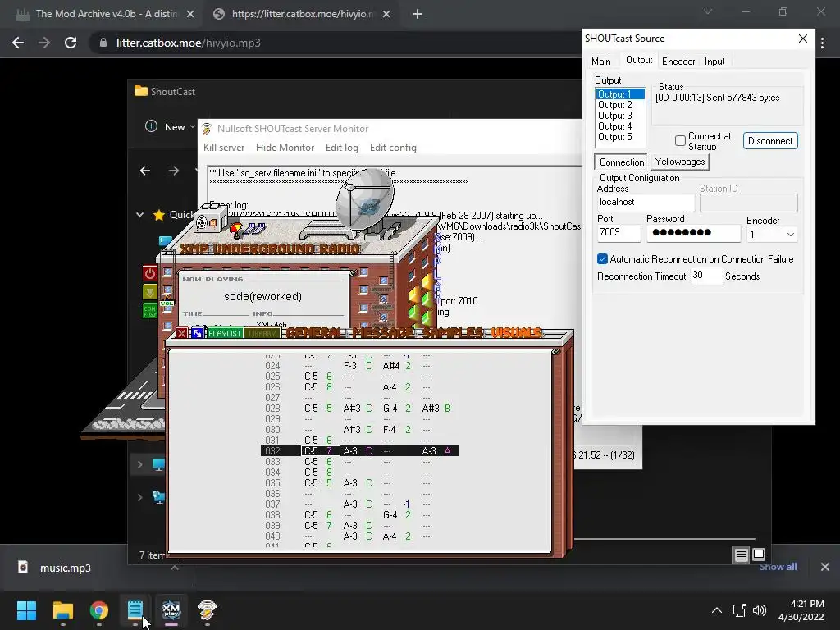
Task: Select Output 3 in the output list
Action: (x=620, y=116)
